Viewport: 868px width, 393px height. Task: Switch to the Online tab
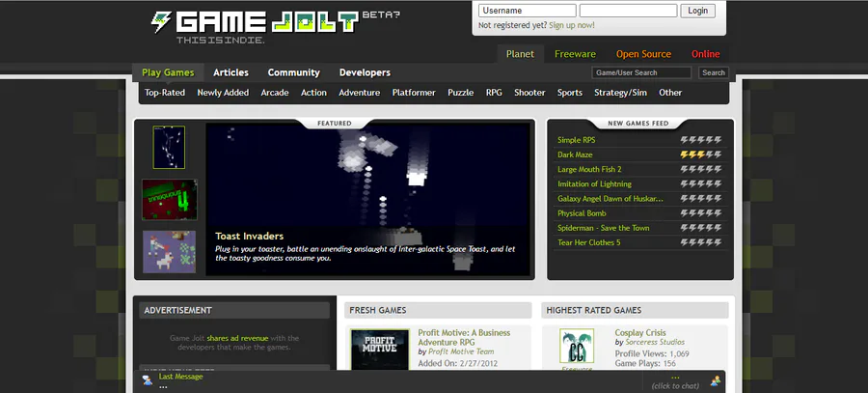705,54
